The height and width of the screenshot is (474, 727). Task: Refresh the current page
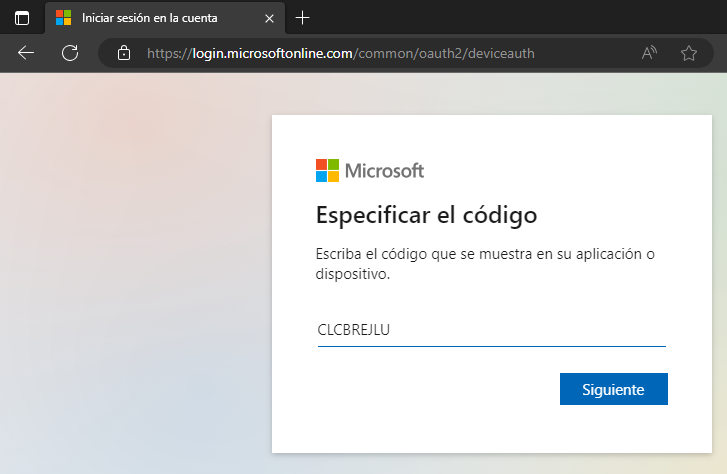point(70,53)
